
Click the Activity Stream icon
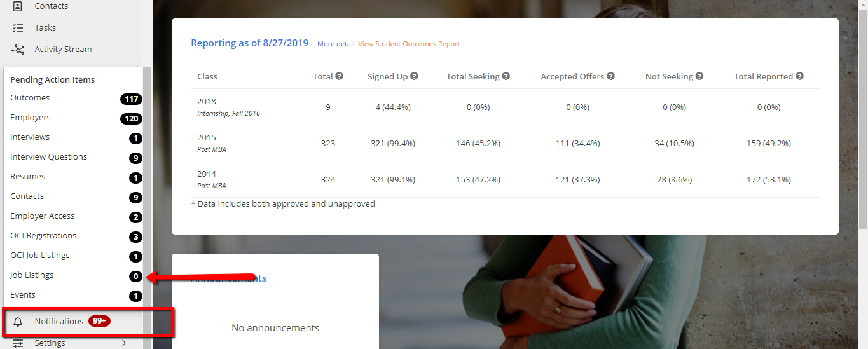point(18,50)
